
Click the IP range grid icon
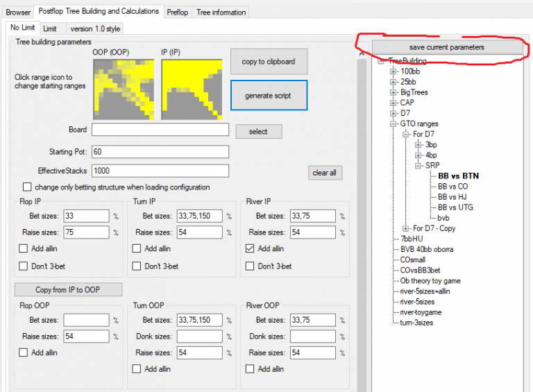pyautogui.click(x=192, y=90)
